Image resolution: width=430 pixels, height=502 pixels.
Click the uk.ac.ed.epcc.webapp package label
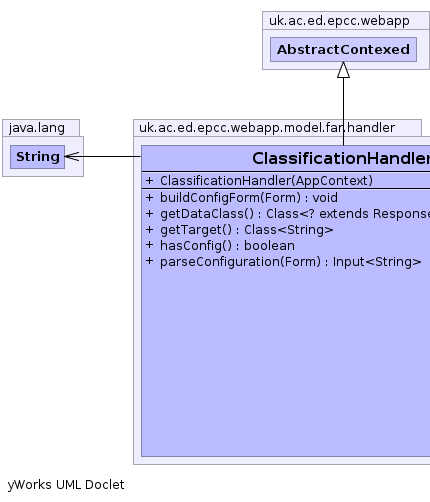click(339, 21)
